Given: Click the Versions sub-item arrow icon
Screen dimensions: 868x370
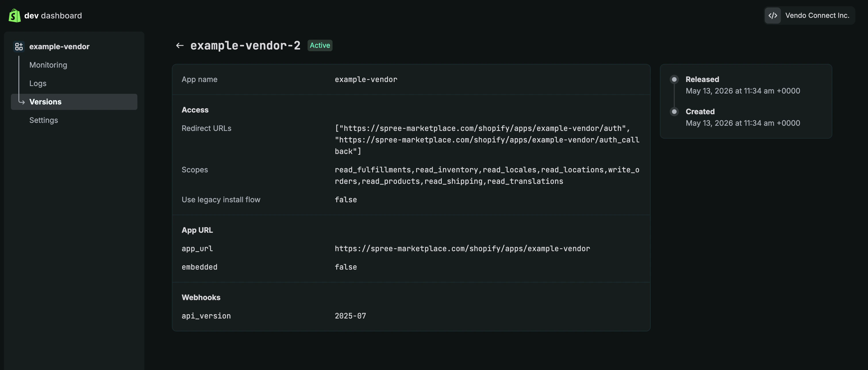Looking at the screenshot, I should (22, 102).
